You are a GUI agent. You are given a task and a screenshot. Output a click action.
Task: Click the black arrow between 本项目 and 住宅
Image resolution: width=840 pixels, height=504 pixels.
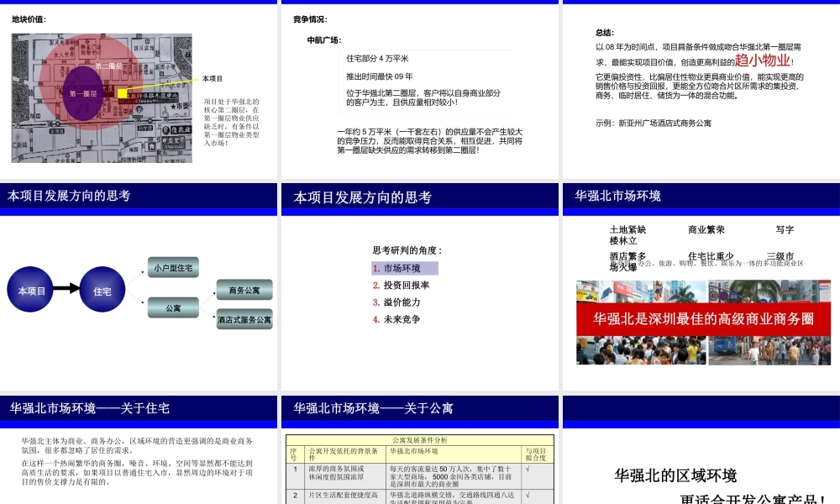point(66,289)
